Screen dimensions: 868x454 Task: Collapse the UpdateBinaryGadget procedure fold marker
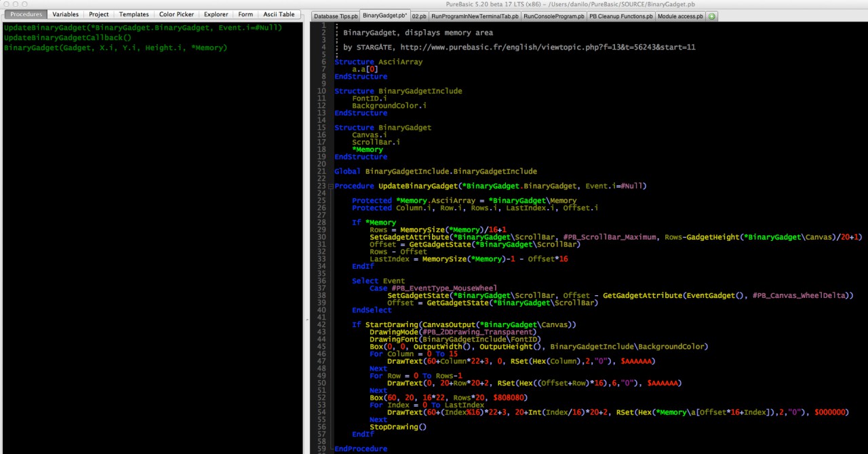click(x=330, y=186)
